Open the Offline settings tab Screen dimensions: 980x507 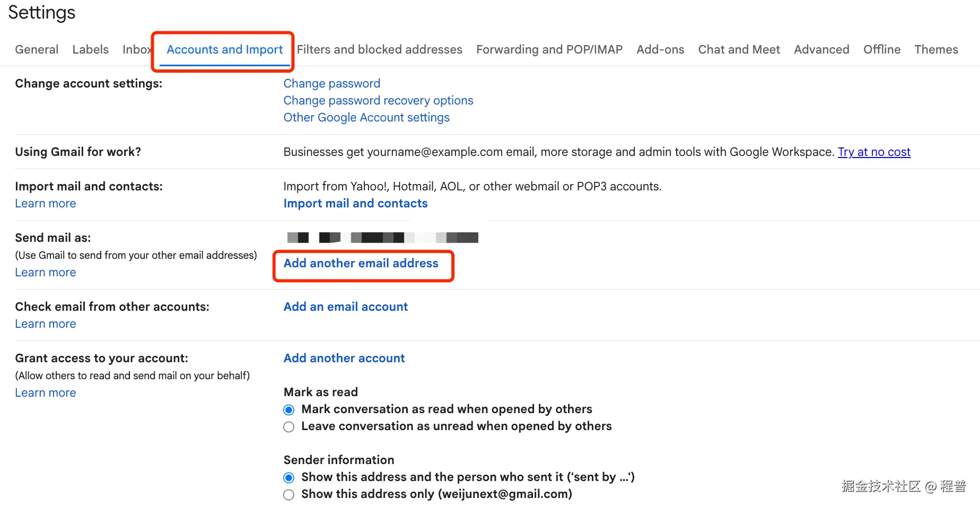[881, 49]
